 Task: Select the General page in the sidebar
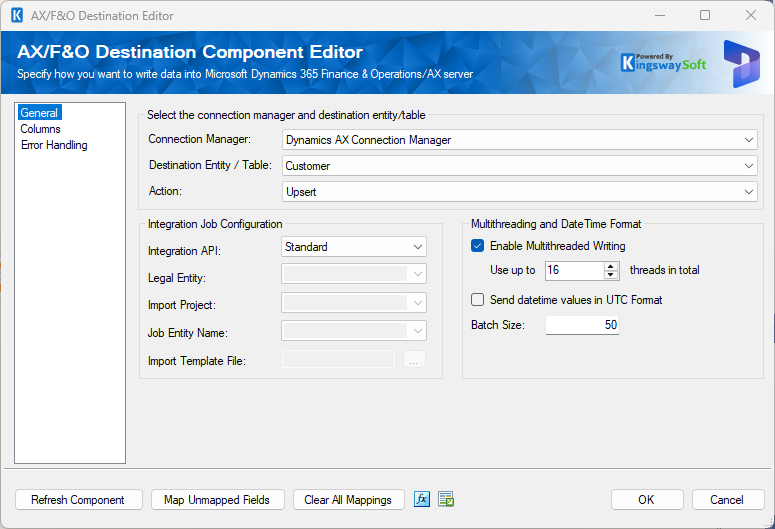(39, 113)
